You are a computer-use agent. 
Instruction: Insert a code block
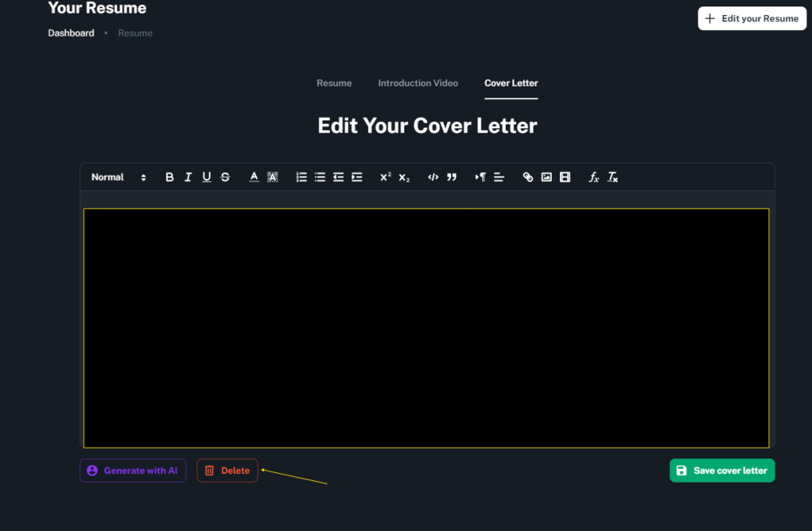[433, 177]
